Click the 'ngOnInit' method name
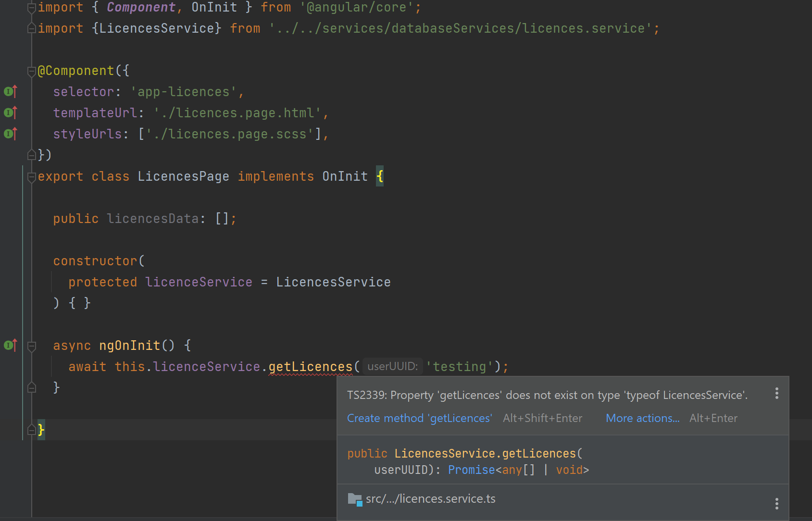Screen dimensions: 812x521 click(130, 346)
